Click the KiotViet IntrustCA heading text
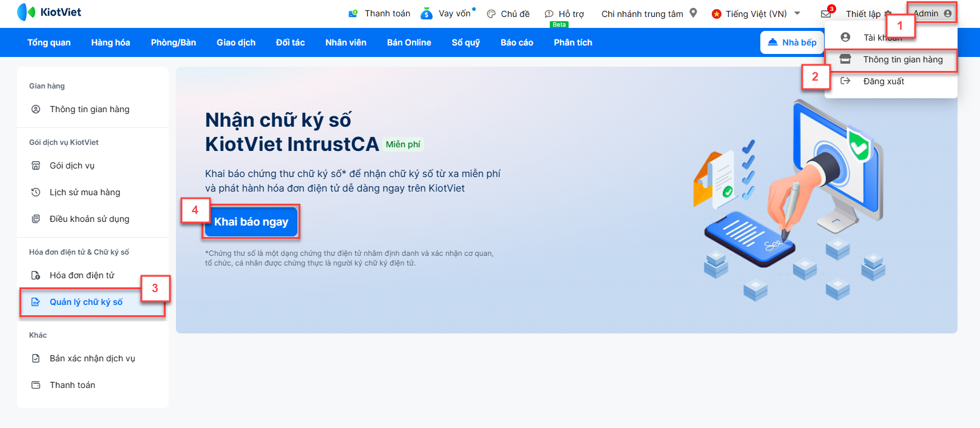 point(292,144)
